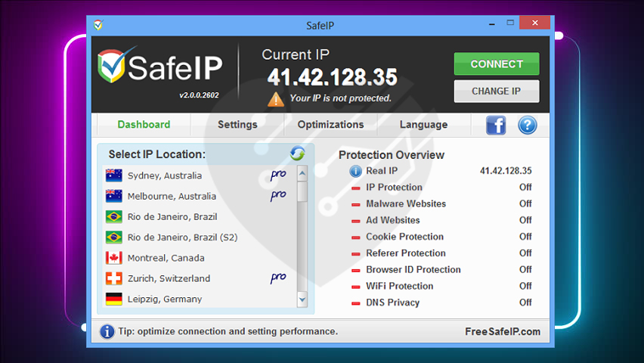Click the red dash icon beside Malware Websites
Image resolution: width=644 pixels, height=363 pixels.
356,205
